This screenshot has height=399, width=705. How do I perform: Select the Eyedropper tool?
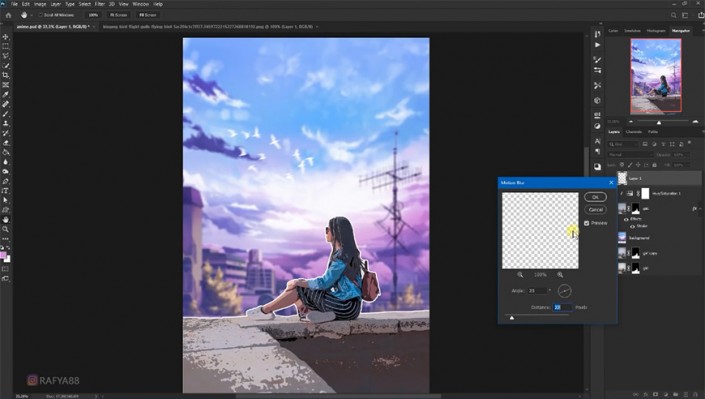click(5, 94)
